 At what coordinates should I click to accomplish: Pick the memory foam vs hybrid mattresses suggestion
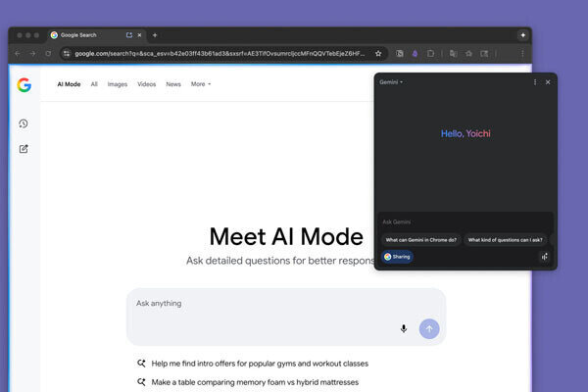point(248,382)
